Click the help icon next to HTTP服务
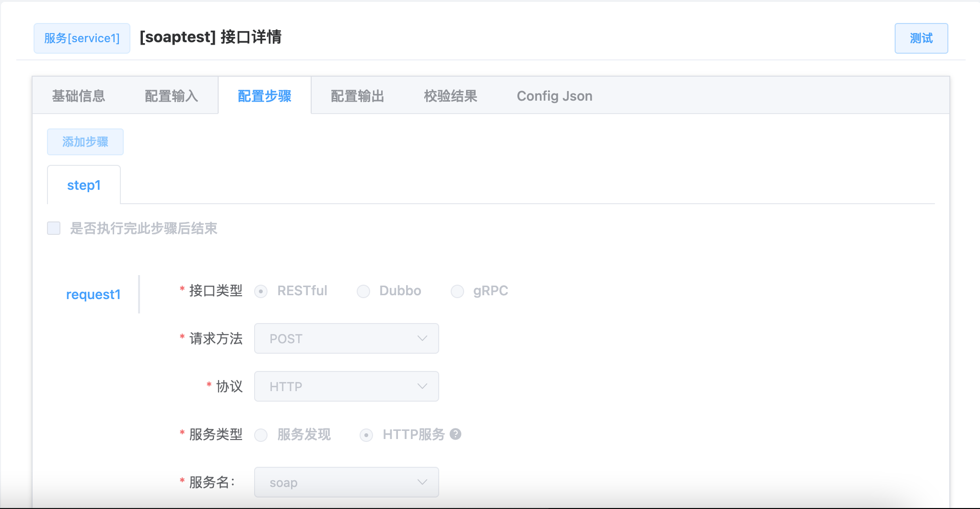Viewport: 980px width, 509px height. [x=455, y=434]
